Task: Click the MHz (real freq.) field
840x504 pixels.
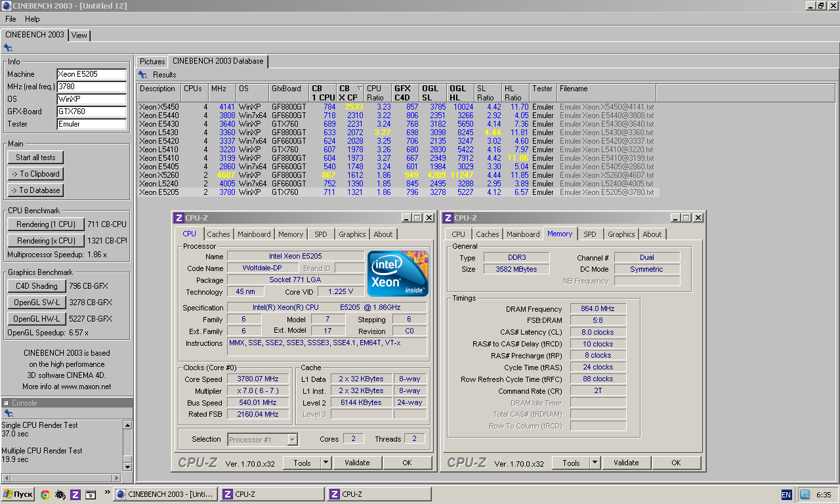Action: (91, 87)
